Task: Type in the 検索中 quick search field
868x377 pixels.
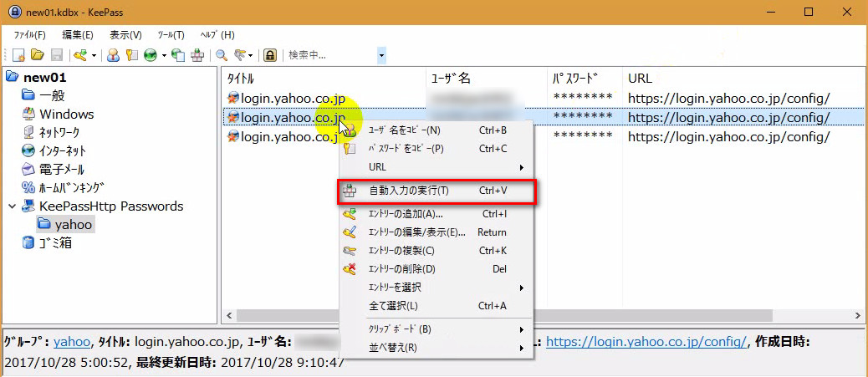Action: 330,55
